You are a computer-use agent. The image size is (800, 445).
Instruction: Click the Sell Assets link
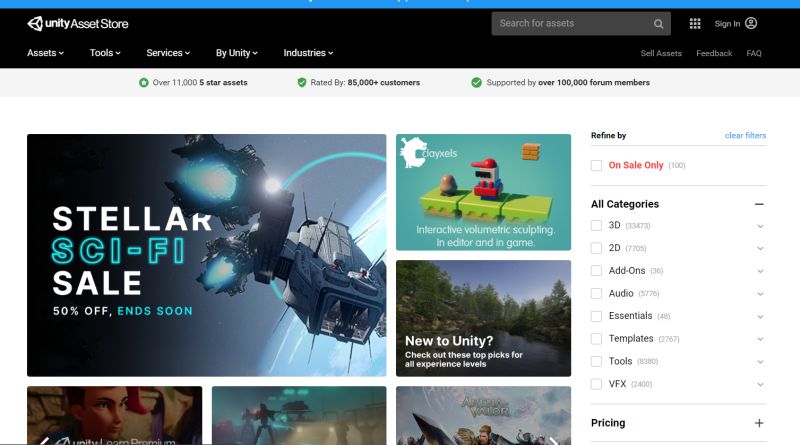661,53
